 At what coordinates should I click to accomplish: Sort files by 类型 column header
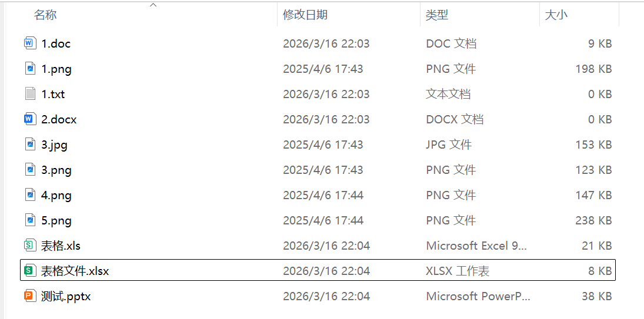coord(437,15)
